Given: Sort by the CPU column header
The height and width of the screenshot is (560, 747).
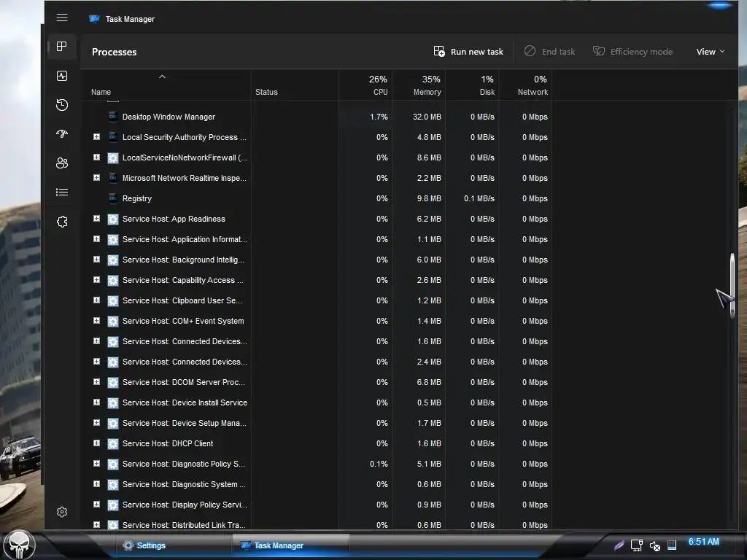Looking at the screenshot, I should click(365, 86).
